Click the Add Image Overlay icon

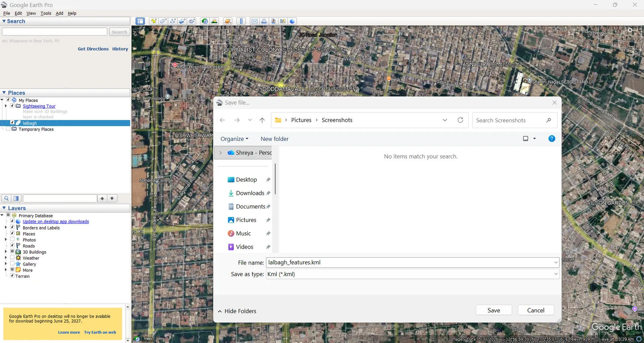point(182,21)
